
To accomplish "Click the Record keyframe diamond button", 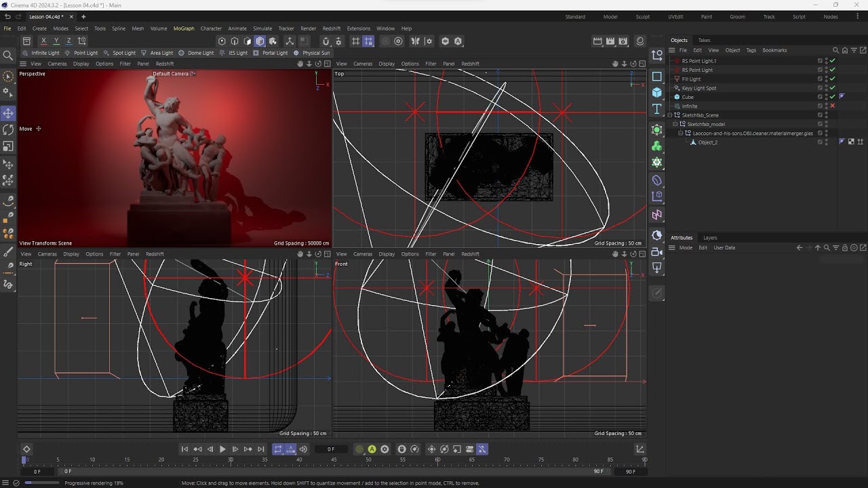I will pyautogui.click(x=26, y=449).
